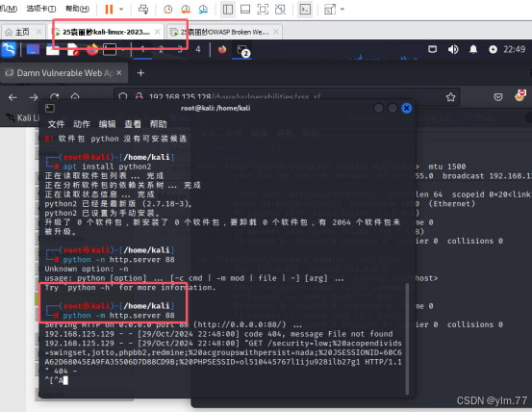Switch to workspace 1
532x412 pixels.
click(x=142, y=49)
